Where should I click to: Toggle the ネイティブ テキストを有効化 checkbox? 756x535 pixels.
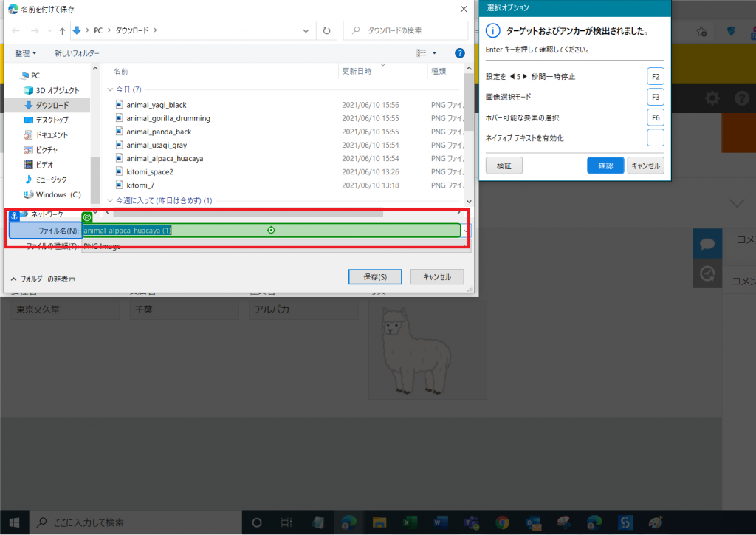(655, 138)
